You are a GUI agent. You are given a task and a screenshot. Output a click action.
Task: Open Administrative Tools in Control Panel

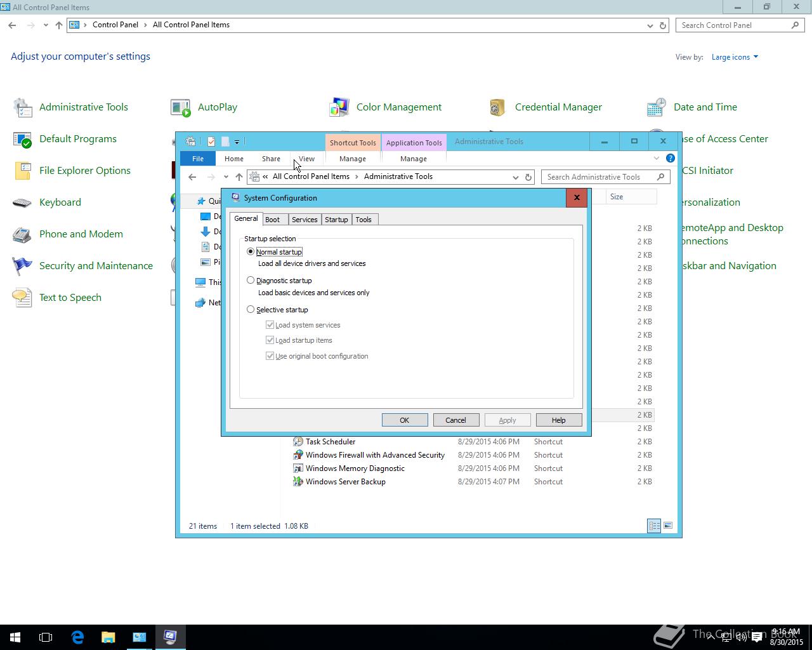click(x=83, y=107)
